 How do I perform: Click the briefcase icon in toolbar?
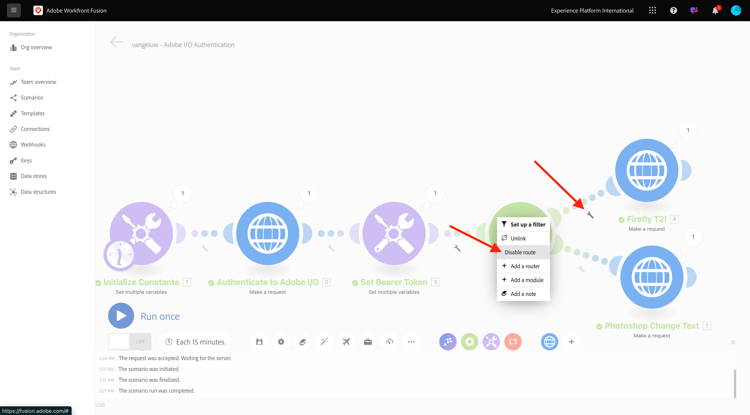(x=367, y=342)
